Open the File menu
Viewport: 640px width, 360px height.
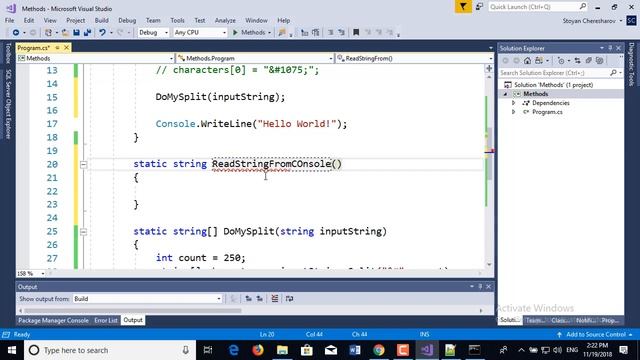point(9,20)
